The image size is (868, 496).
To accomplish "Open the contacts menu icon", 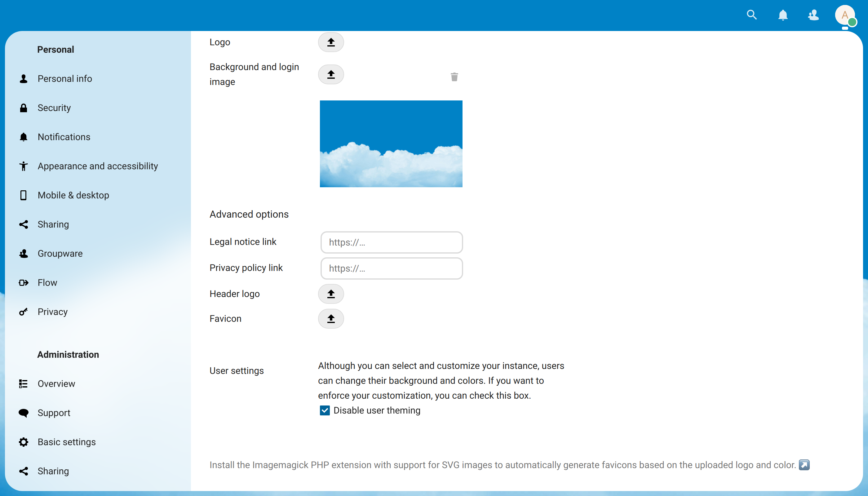I will coord(813,15).
